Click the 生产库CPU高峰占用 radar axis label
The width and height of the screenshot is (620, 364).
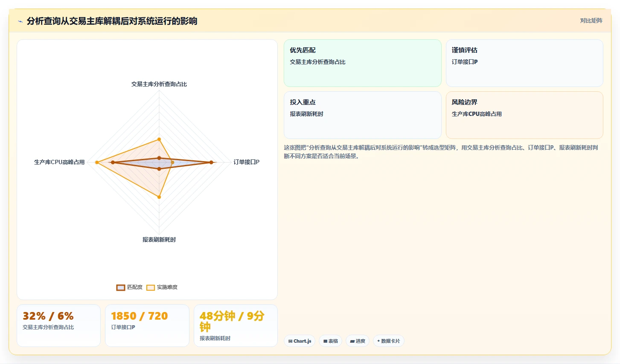coord(59,162)
